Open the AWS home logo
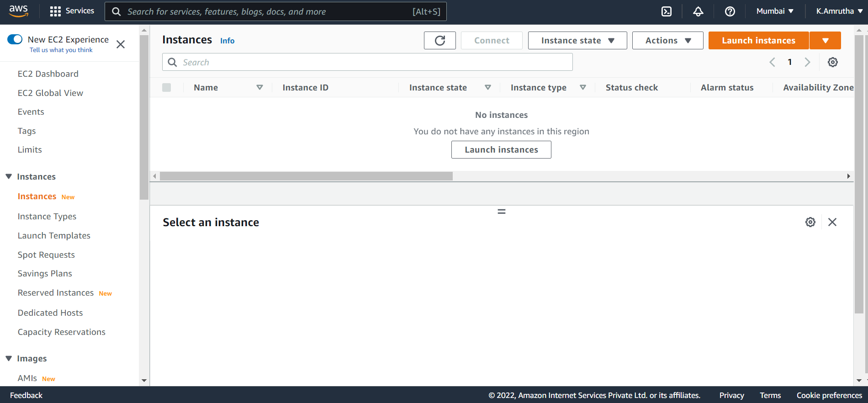This screenshot has width=868, height=403. click(19, 11)
